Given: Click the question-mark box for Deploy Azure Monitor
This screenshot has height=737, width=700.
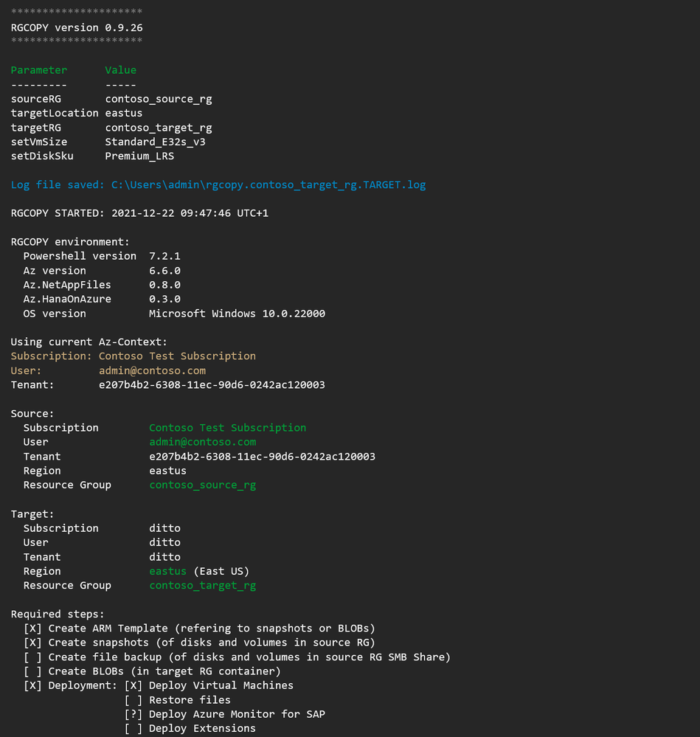Looking at the screenshot, I should tap(134, 714).
